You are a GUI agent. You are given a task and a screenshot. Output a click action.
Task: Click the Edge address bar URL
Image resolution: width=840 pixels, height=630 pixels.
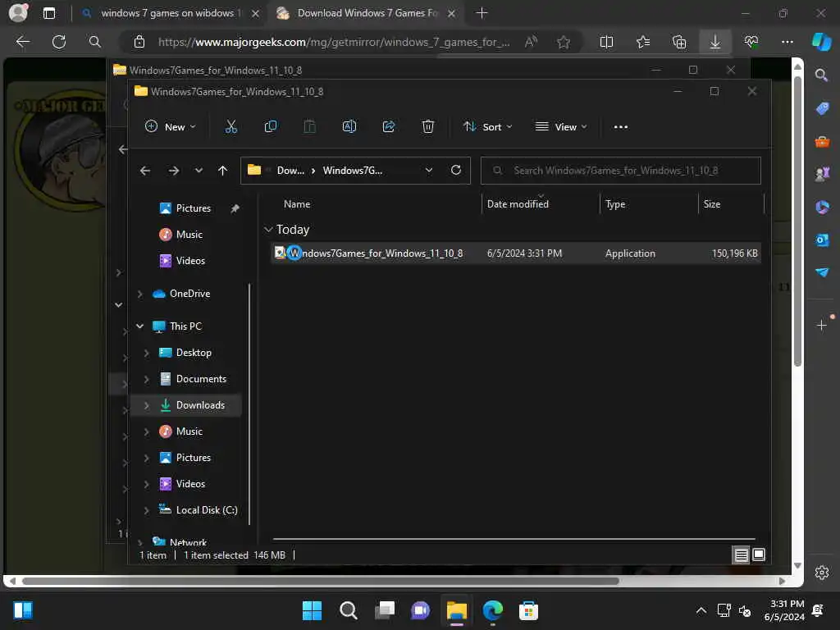coord(335,42)
